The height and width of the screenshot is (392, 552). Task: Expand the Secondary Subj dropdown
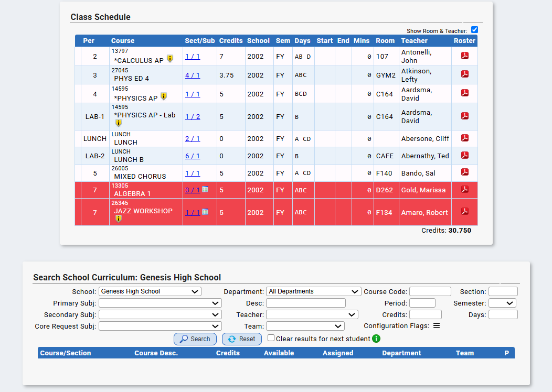(160, 314)
